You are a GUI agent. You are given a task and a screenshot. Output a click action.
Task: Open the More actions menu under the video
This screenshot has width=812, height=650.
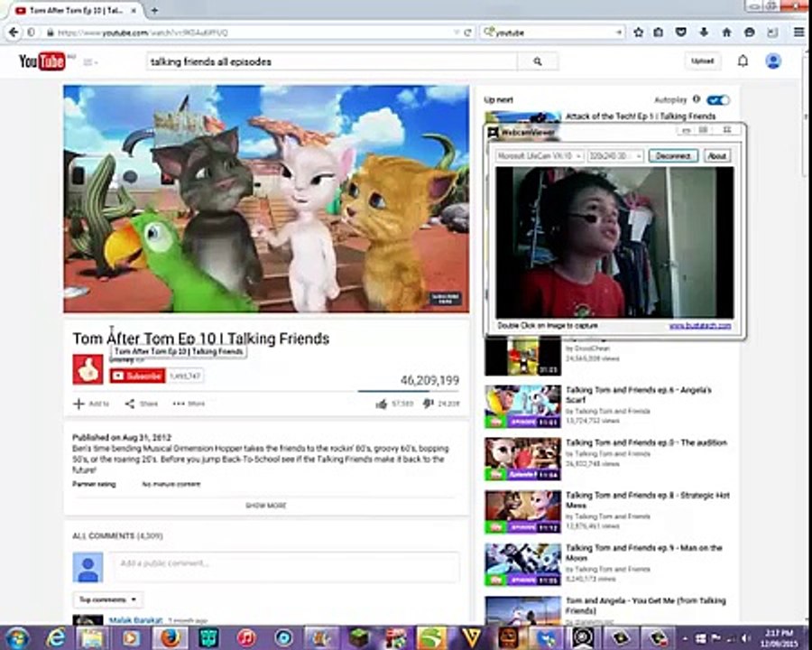coord(189,404)
